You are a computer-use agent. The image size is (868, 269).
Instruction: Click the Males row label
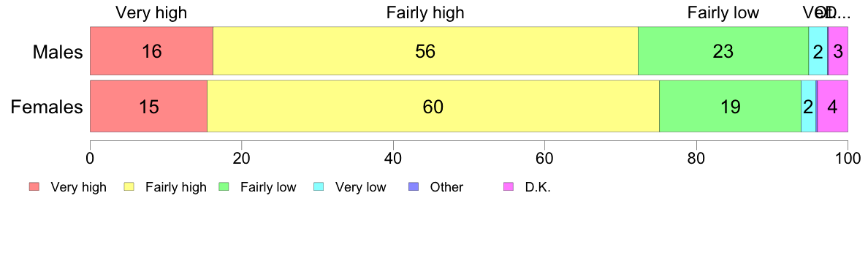tap(58, 52)
